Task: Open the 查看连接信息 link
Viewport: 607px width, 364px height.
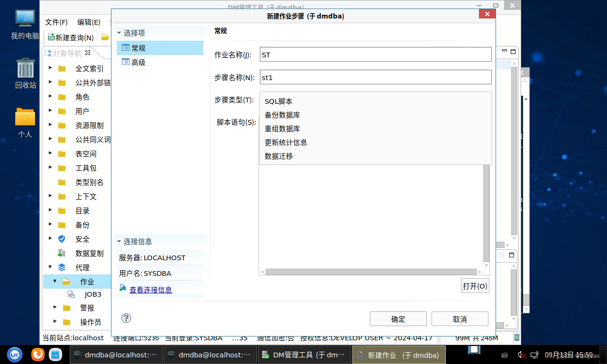Action: (151, 290)
